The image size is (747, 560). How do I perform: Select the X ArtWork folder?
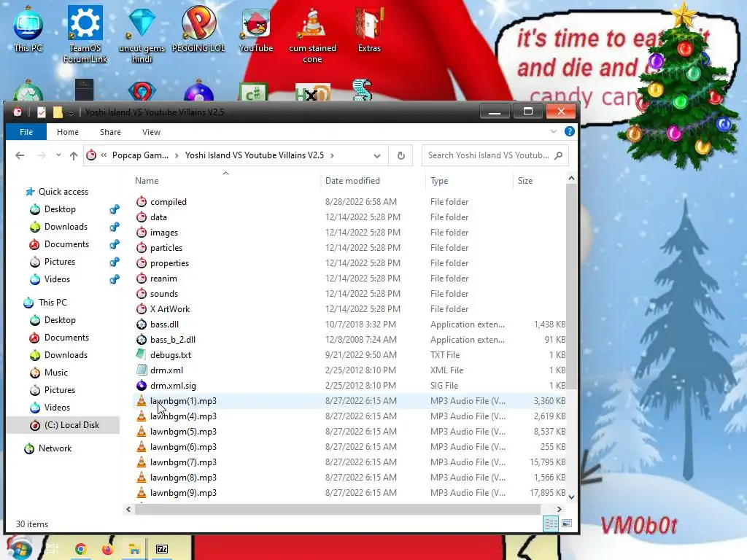[169, 309]
